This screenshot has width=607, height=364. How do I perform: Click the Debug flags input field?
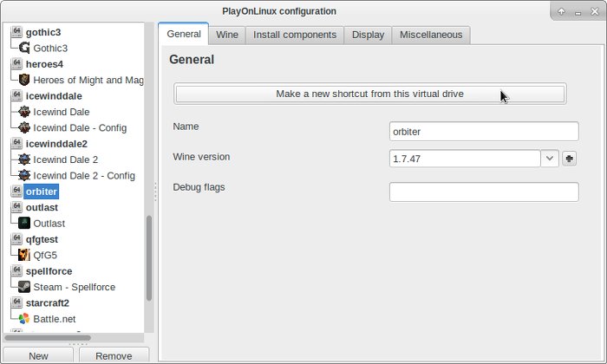484,192
